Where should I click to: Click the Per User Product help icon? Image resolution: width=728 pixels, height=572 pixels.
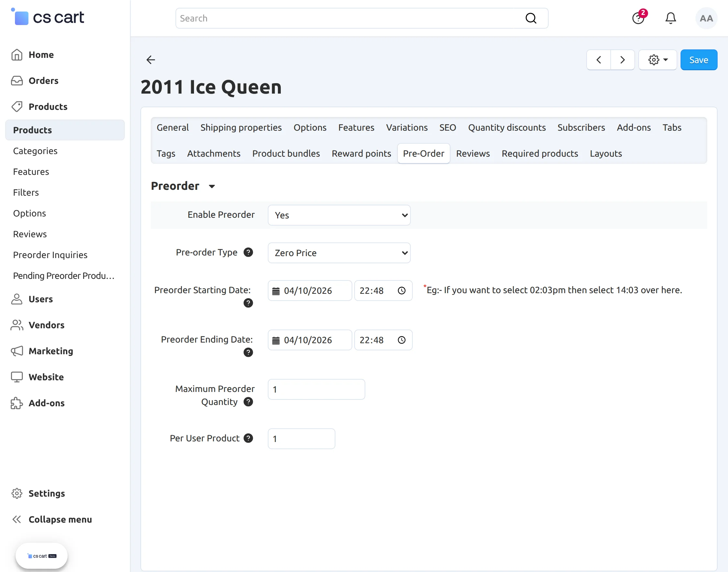click(x=248, y=438)
